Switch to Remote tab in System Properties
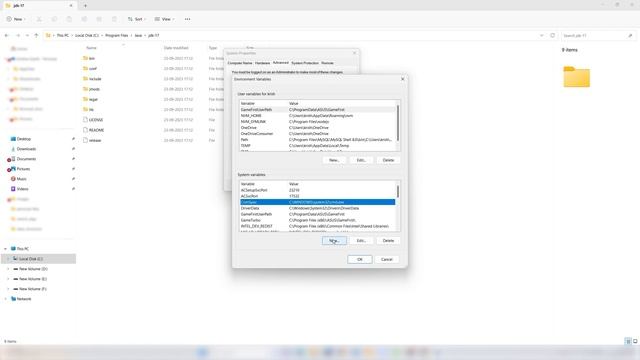 (327, 63)
